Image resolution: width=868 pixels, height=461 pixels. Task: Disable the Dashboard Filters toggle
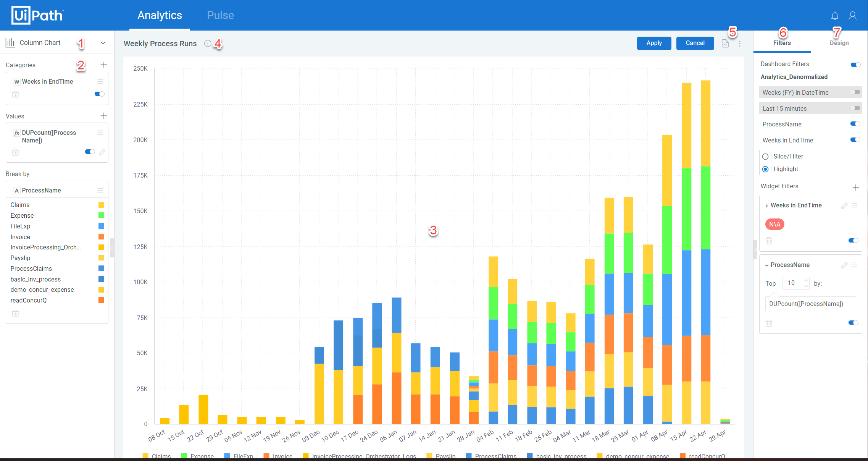pyautogui.click(x=855, y=64)
